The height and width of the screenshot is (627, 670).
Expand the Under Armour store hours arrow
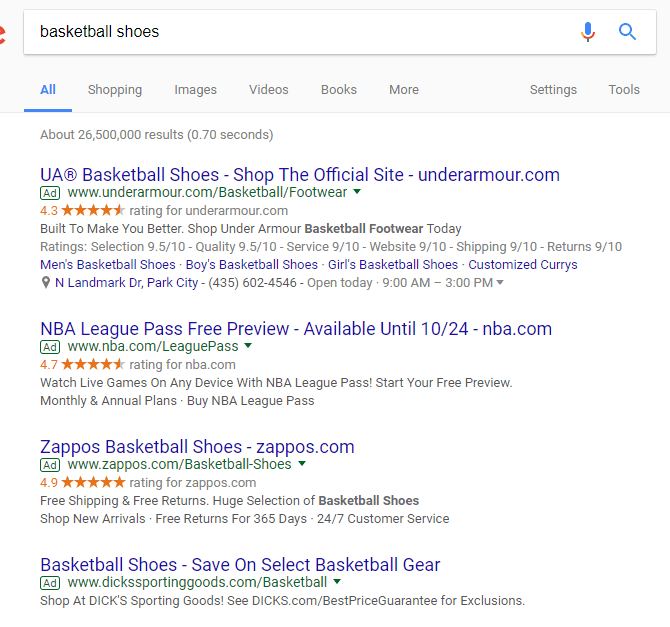coord(500,283)
